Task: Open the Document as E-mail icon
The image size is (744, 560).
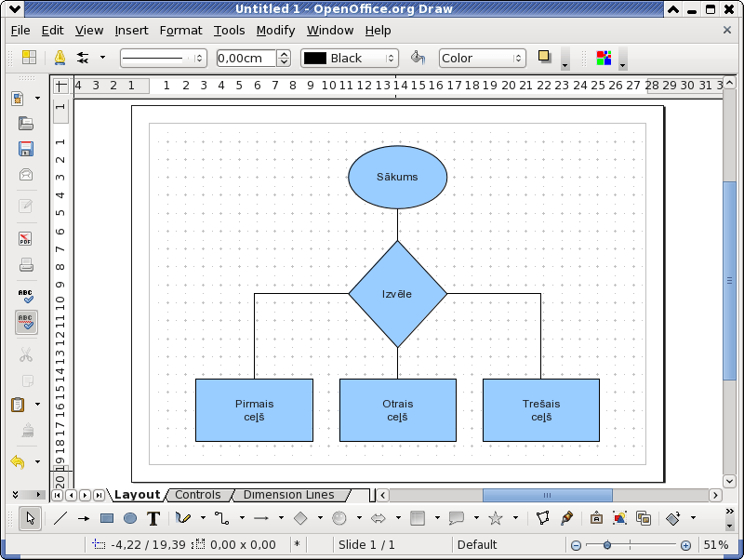Action: (x=26, y=175)
